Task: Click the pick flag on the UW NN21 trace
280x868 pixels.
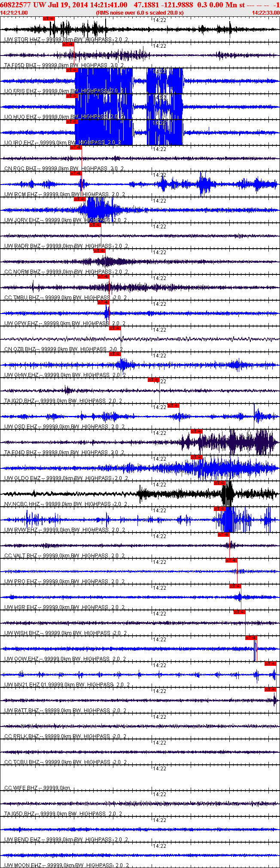Action: 271,664
